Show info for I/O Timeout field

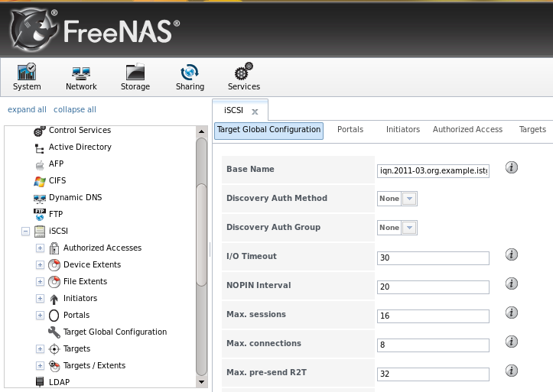click(512, 254)
